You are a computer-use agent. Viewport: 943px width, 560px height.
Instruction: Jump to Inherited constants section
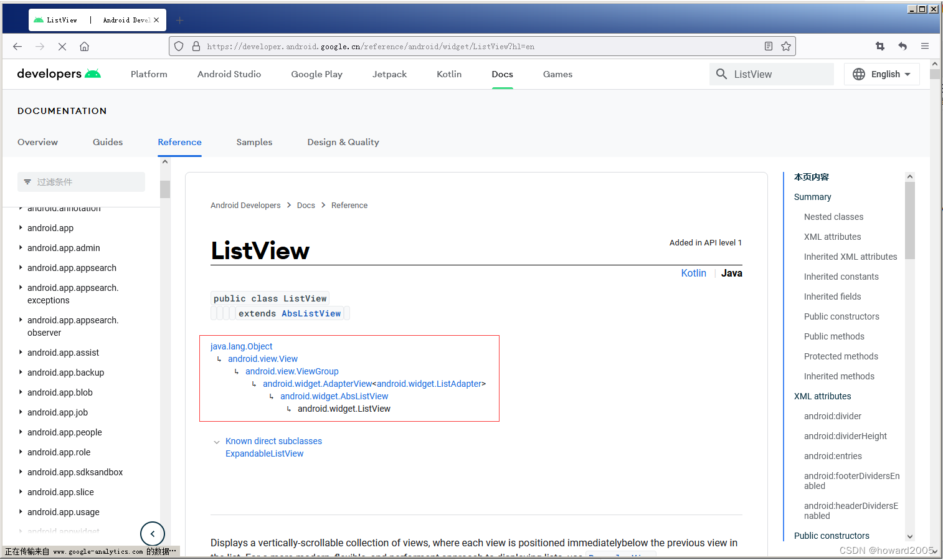tap(841, 277)
